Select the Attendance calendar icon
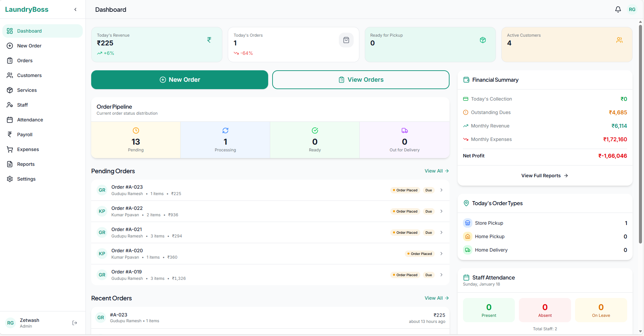Image resolution: width=644 pixels, height=336 pixels. (10, 119)
